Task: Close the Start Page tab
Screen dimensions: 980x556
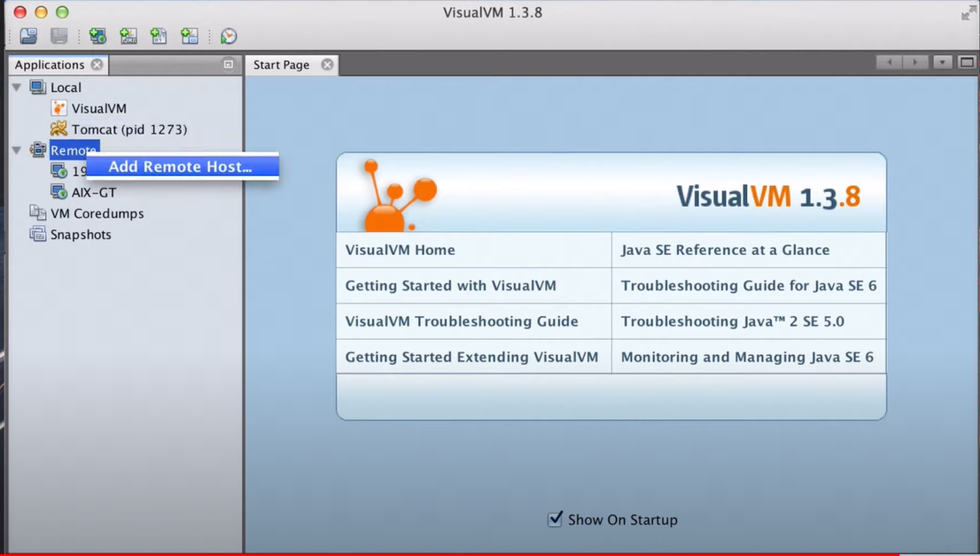Action: pyautogui.click(x=328, y=65)
